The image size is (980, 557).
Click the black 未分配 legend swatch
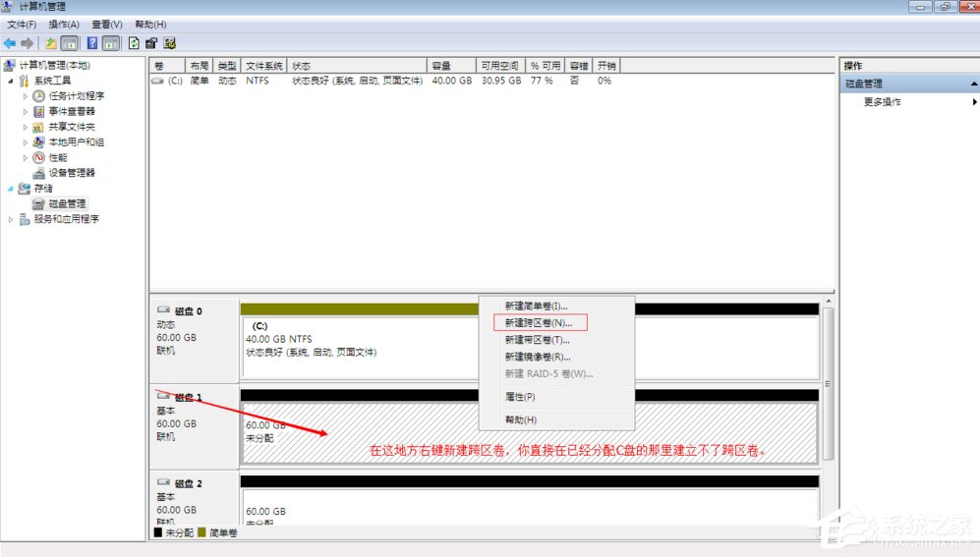(x=158, y=532)
